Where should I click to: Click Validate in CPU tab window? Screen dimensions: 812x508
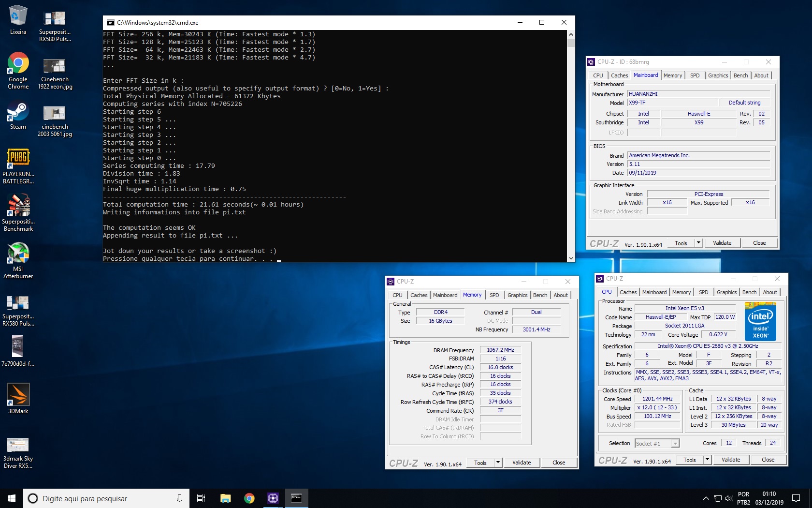pyautogui.click(x=730, y=460)
